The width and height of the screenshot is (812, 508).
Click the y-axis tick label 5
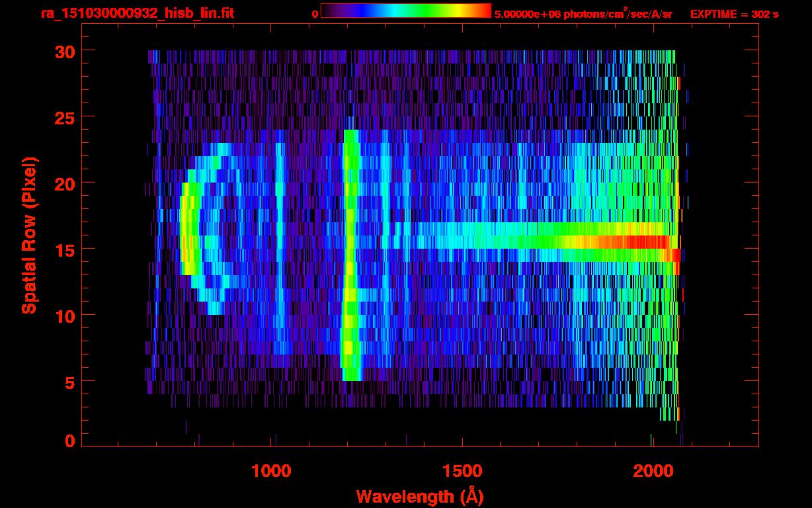pos(69,382)
